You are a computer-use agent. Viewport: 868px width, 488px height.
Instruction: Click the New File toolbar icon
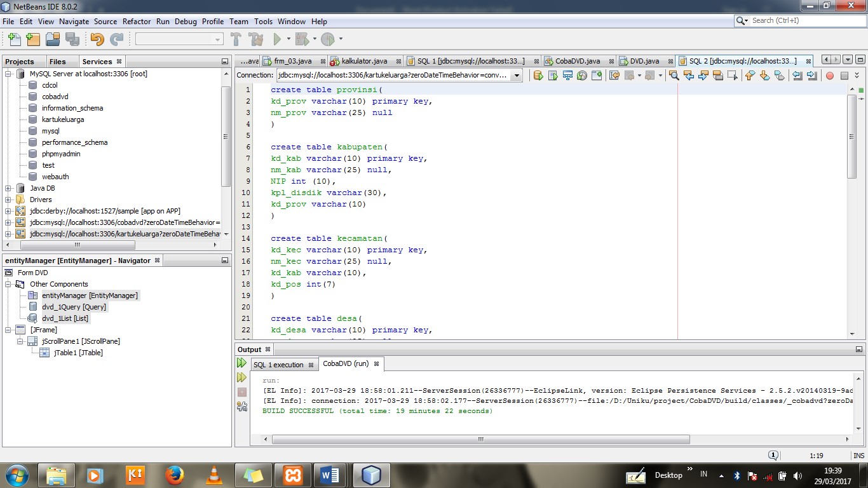point(13,39)
